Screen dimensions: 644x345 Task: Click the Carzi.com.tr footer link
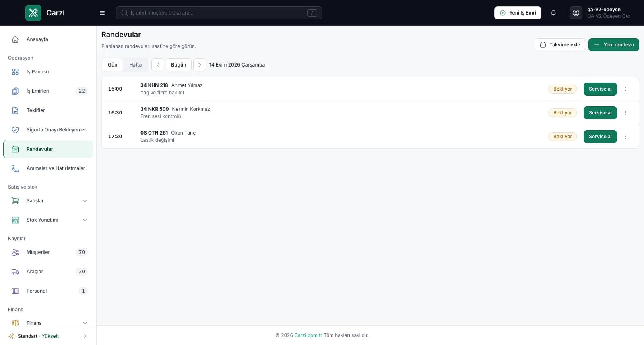tap(308, 335)
